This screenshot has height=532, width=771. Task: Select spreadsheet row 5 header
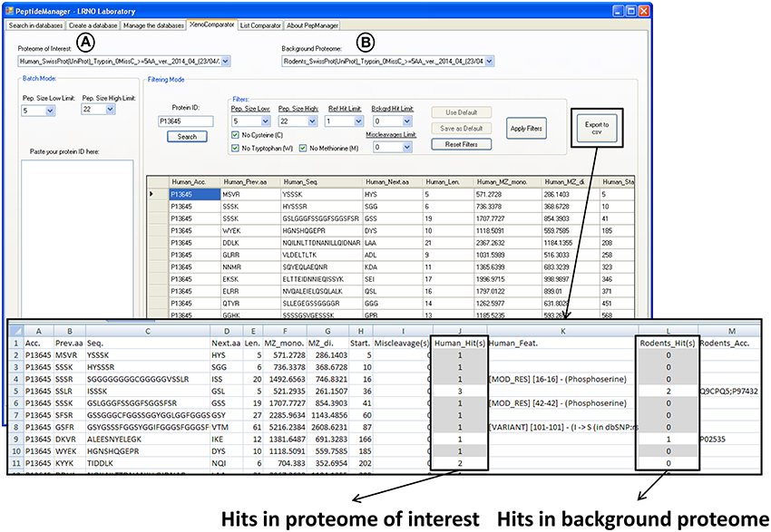tap(16, 392)
